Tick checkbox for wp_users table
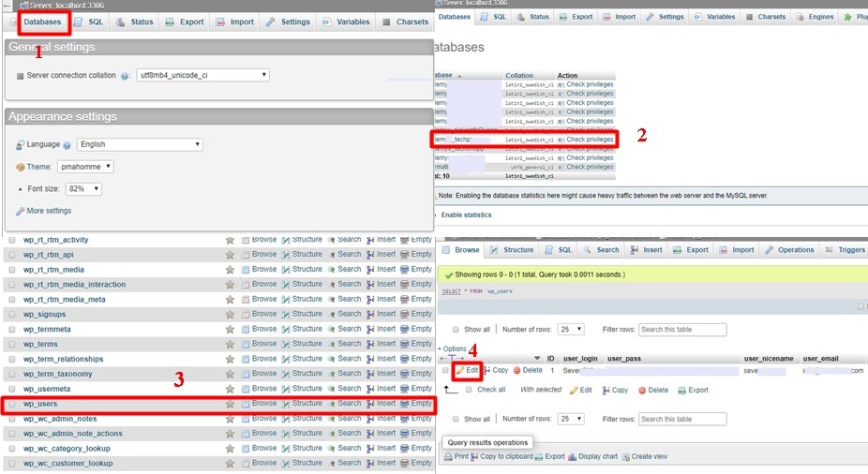The width and height of the screenshot is (868, 474). [x=11, y=405]
